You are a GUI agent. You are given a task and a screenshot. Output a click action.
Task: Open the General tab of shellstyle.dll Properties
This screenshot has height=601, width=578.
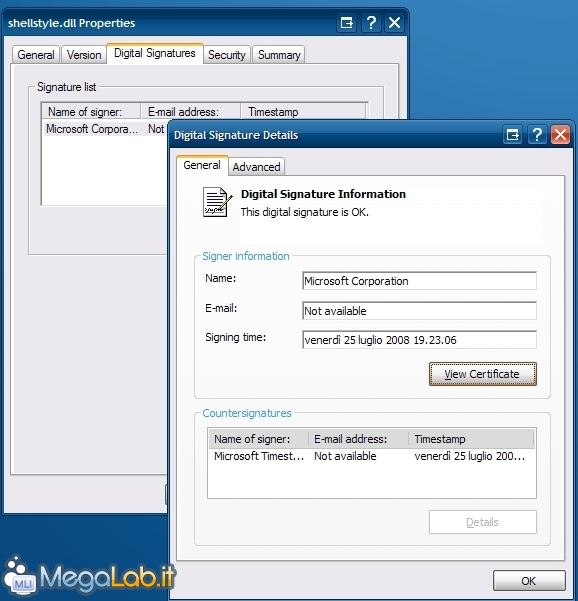click(36, 55)
